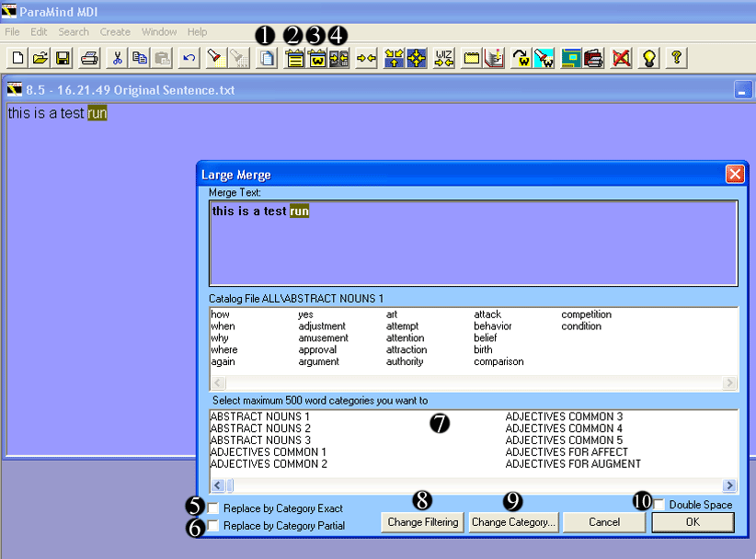Click the WIZ wizard toolbar icon

pyautogui.click(x=444, y=58)
